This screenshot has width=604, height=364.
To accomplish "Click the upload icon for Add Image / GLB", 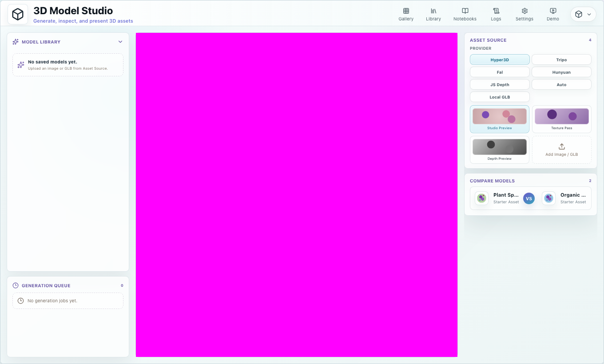I will [562, 146].
